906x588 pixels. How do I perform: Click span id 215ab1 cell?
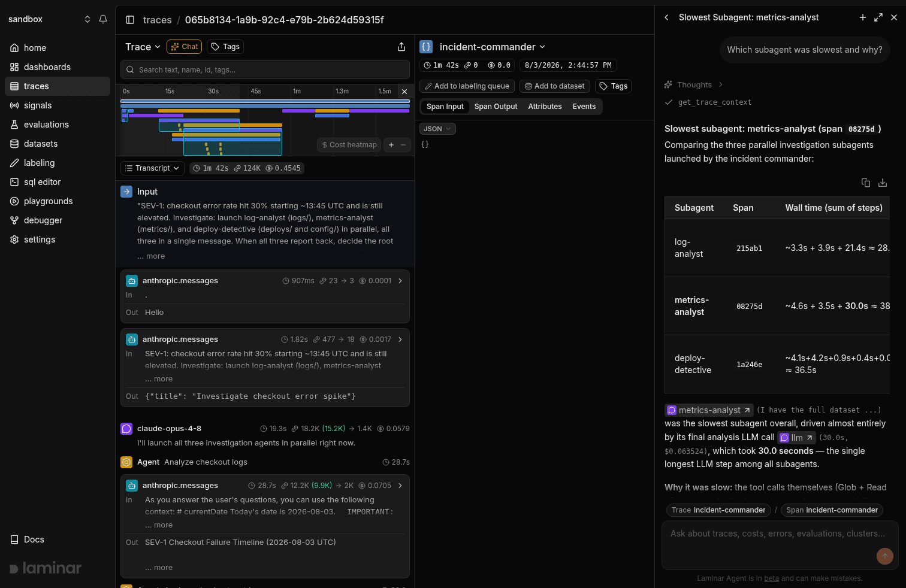tap(749, 248)
